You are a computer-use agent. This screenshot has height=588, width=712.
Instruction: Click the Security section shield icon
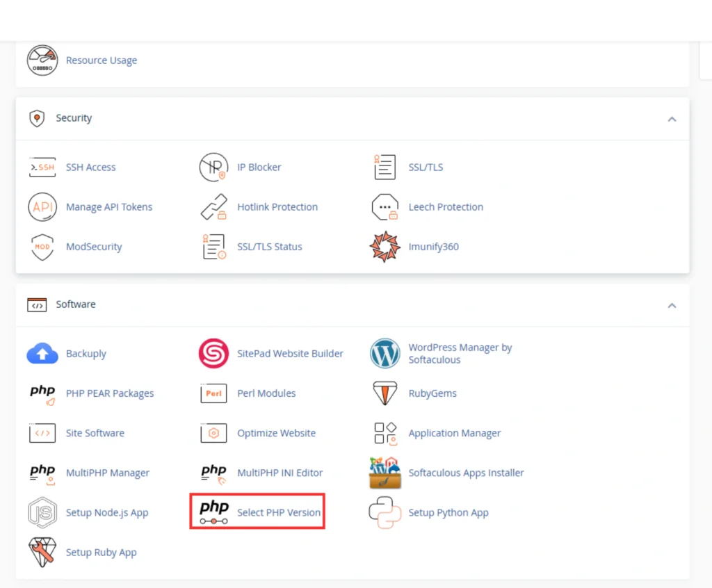[37, 119]
